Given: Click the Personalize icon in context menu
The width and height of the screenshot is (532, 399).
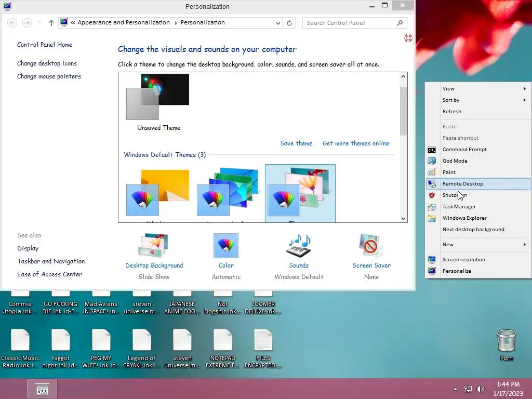Looking at the screenshot, I should point(432,271).
